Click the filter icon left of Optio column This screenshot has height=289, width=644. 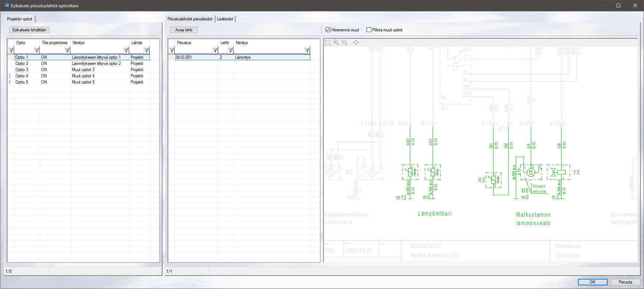click(x=11, y=50)
